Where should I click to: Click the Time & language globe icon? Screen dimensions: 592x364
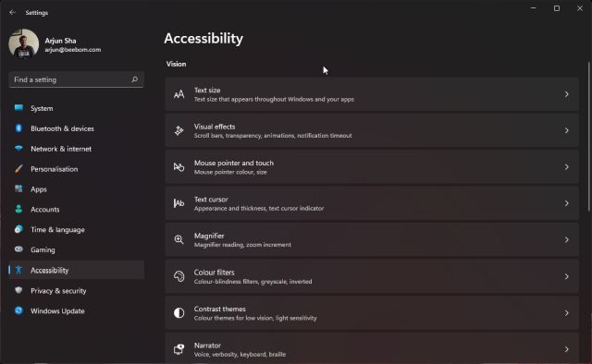[x=18, y=229]
